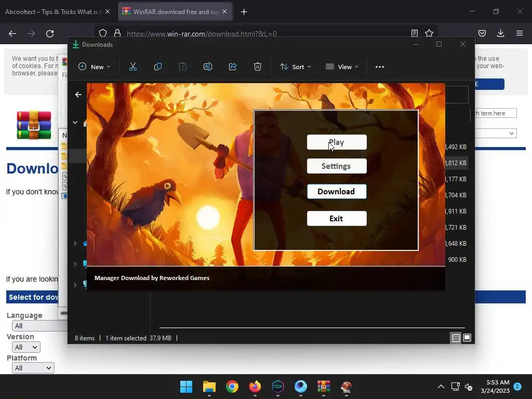Click the 3,492 KB file size entry
Screen dimensions: 532x399
click(x=456, y=147)
